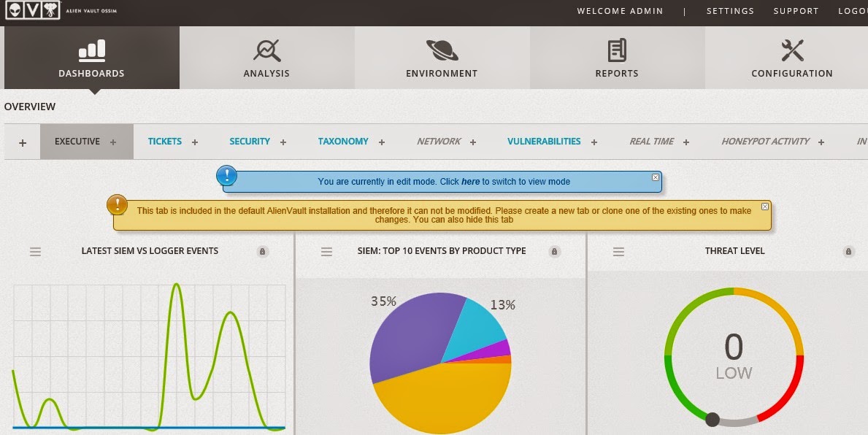
Task: Open menu for SIEM Top 10 Events widget
Action: click(326, 252)
